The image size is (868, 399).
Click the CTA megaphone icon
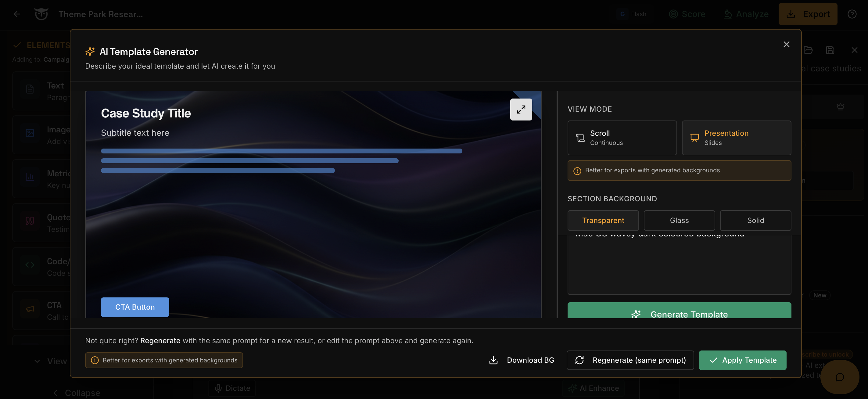coord(30,309)
